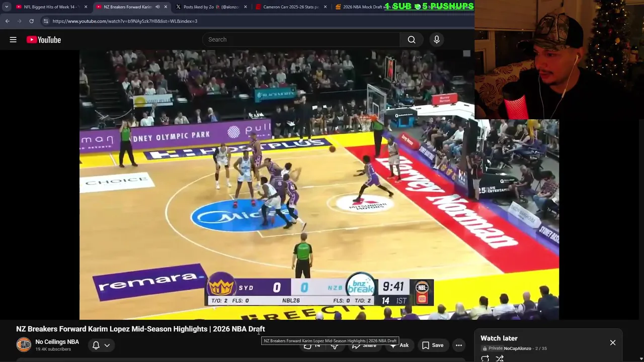644x362 pixels.
Task: Click the Watch later playlist title
Action: 499,338
